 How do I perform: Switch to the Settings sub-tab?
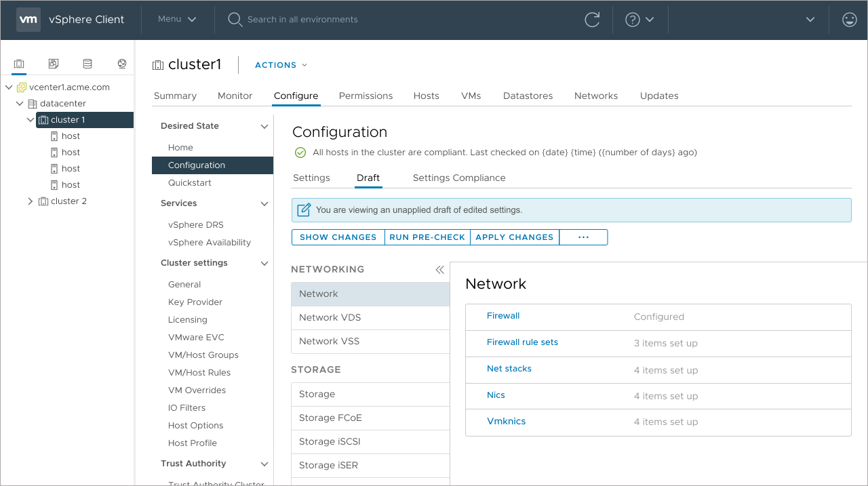311,178
